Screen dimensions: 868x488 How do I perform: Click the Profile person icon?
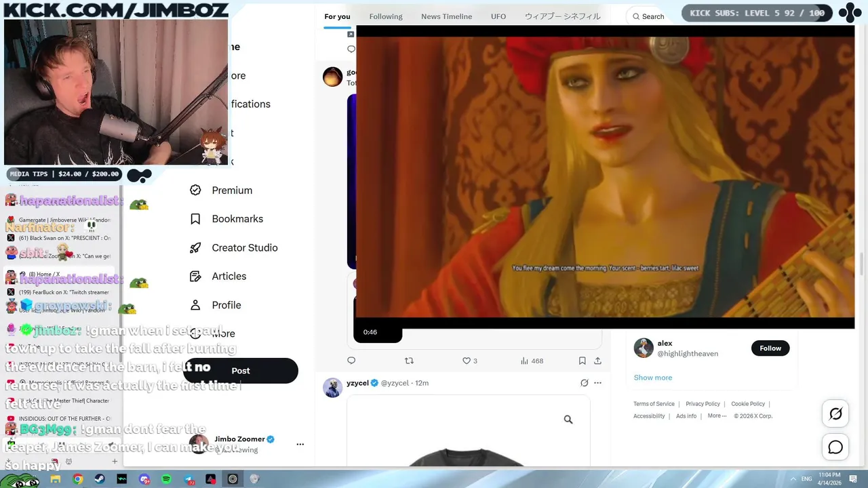195,305
